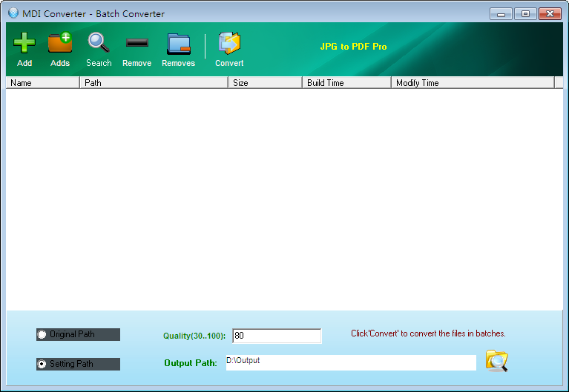This screenshot has height=392, width=569.
Task: Click the Adds folder icon
Action: [60, 43]
